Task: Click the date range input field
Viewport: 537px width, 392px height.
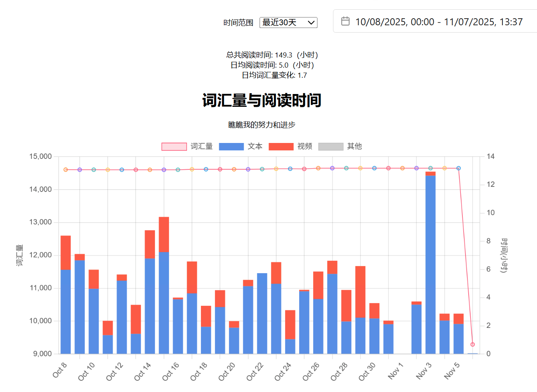Action: [x=439, y=22]
